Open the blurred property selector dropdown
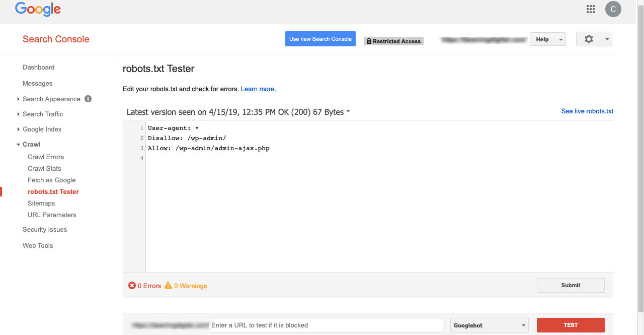The height and width of the screenshot is (335, 644). click(484, 39)
